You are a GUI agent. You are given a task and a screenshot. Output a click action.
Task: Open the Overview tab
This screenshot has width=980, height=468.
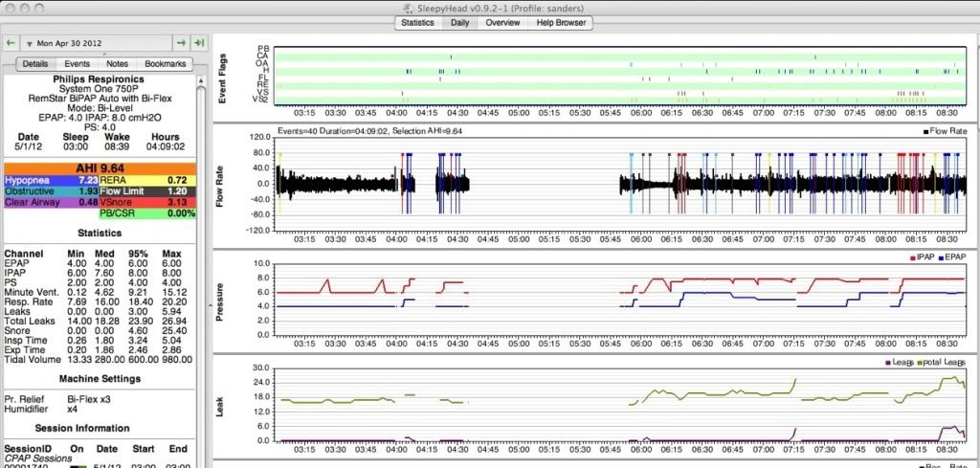tap(502, 23)
